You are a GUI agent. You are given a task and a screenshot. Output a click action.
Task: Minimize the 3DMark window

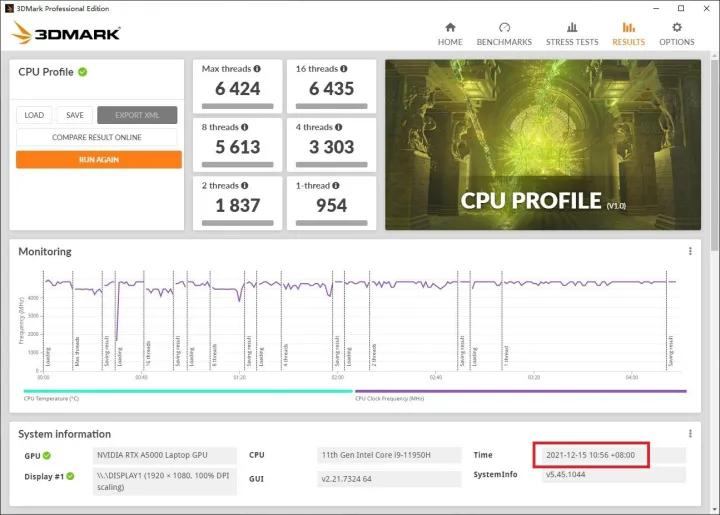(x=656, y=8)
